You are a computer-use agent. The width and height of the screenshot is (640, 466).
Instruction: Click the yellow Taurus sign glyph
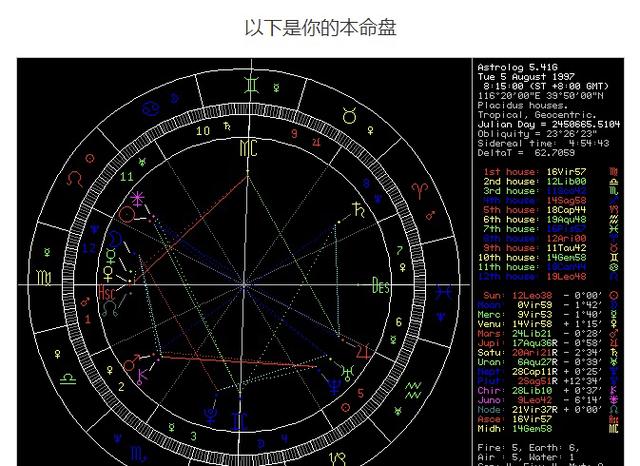coord(350,116)
